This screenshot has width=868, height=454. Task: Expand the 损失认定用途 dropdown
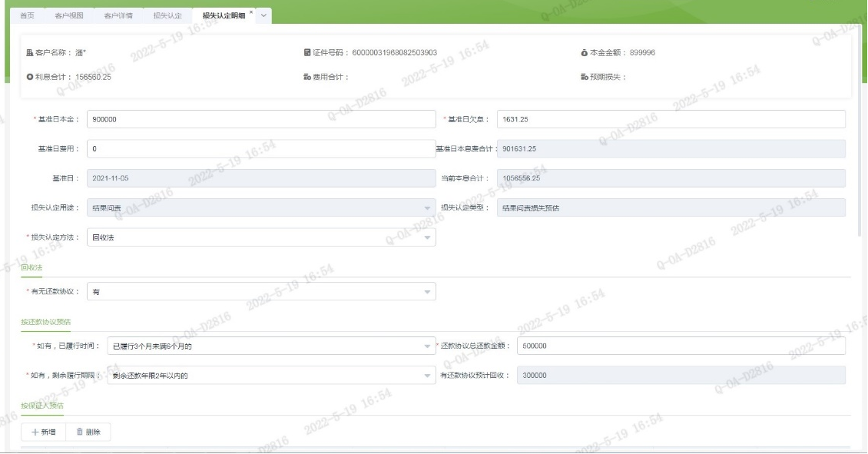coord(261,207)
